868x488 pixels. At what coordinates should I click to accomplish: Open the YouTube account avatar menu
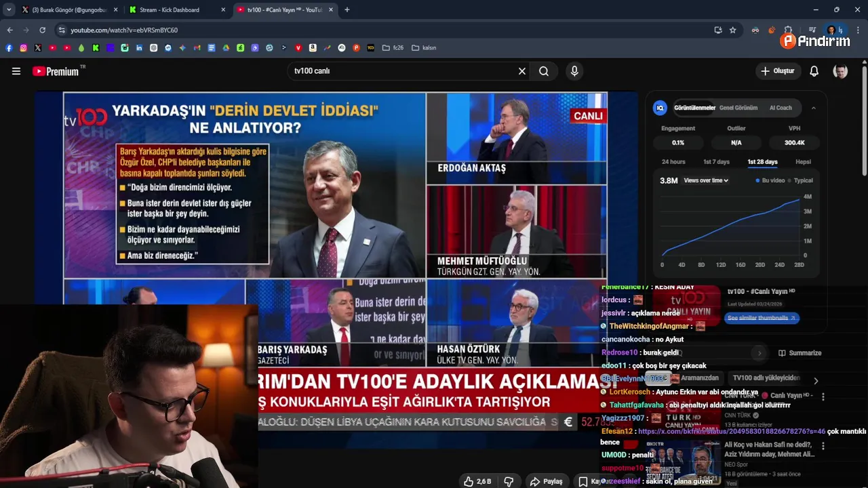[840, 71]
